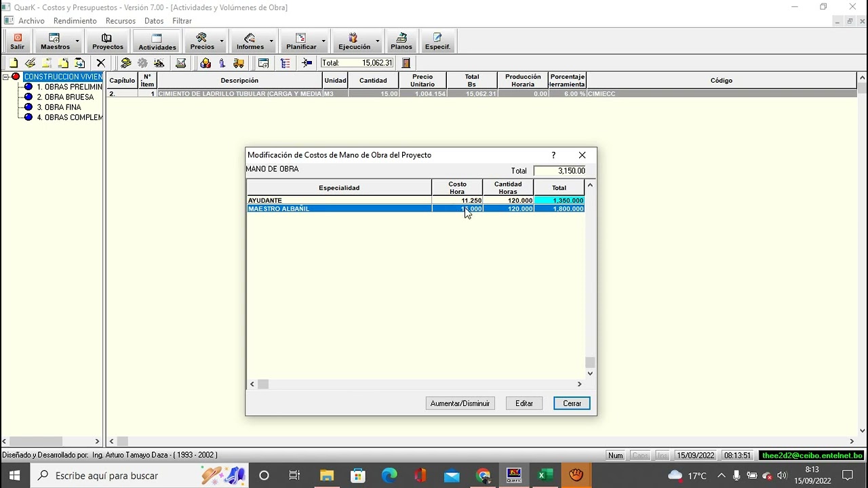This screenshot has height=488, width=868.
Task: Click the Cerrar button
Action: [572, 403]
